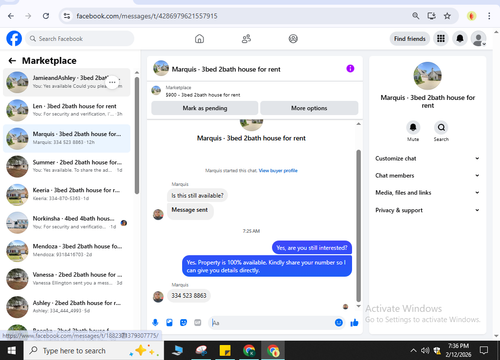
Task: Click Mark as pending button
Action: [x=205, y=108]
